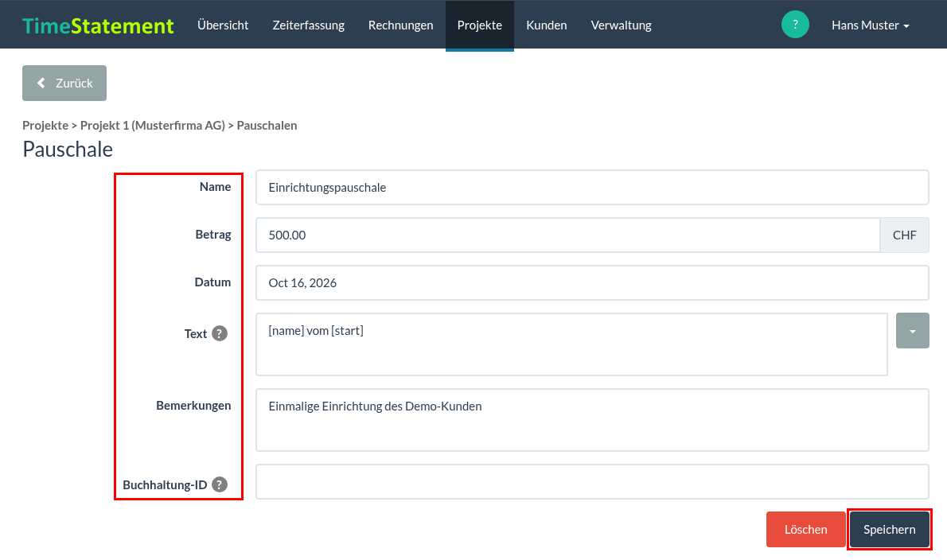Click the TimeStatement logo
Image resolution: width=947 pixels, height=560 pixels.
click(x=98, y=25)
